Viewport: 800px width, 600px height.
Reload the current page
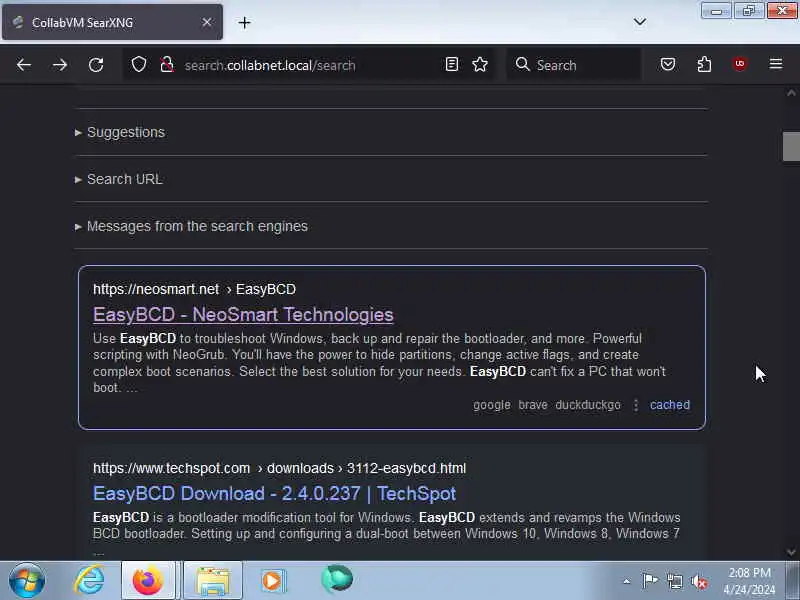[96, 65]
